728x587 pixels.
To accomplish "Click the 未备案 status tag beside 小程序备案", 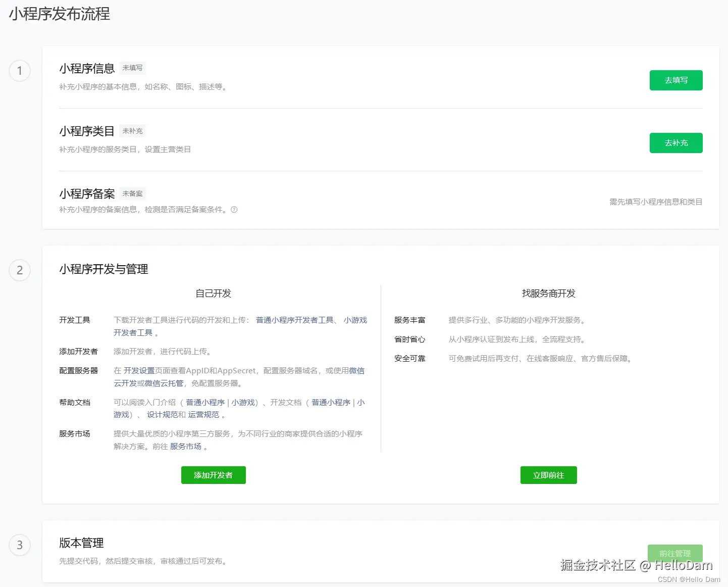I will pos(132,193).
